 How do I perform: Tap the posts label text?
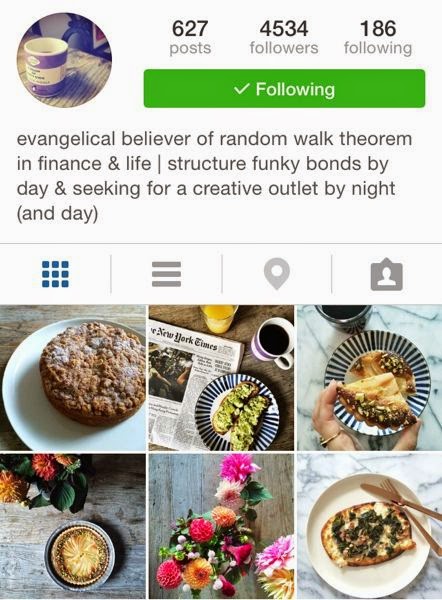click(x=190, y=49)
